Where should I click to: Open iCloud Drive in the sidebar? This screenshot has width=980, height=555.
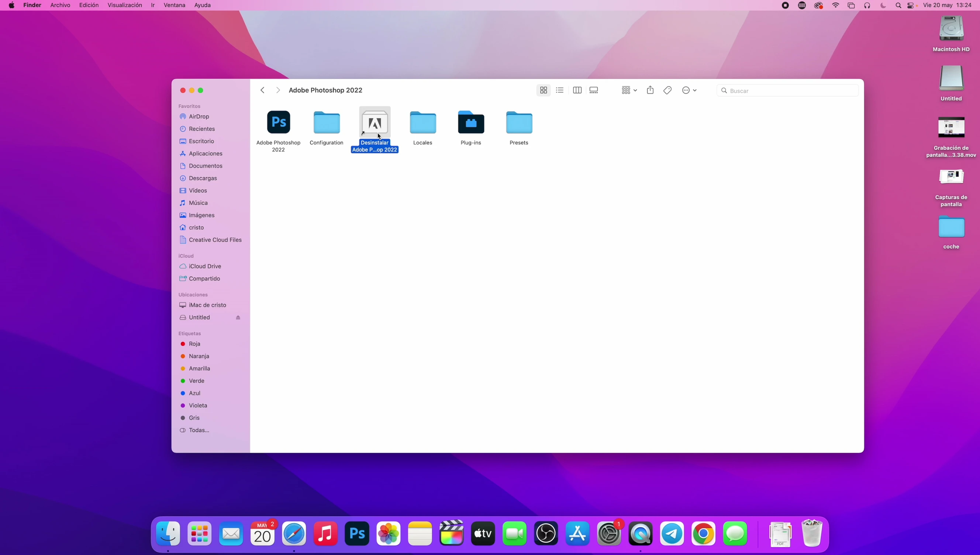pos(210,266)
